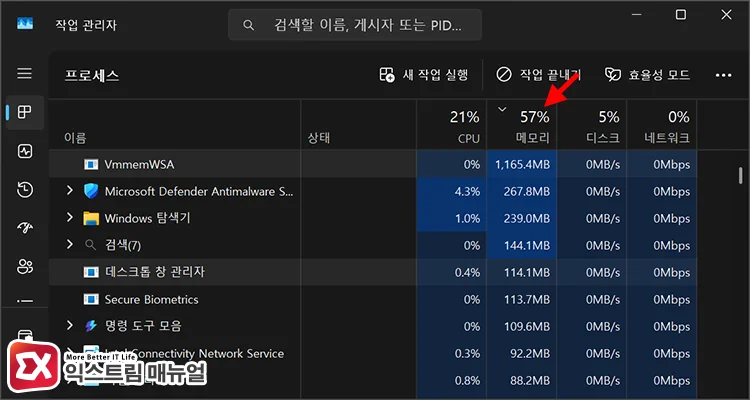750x400 pixels.
Task: Open the Details sidebar icon
Action: click(24, 301)
